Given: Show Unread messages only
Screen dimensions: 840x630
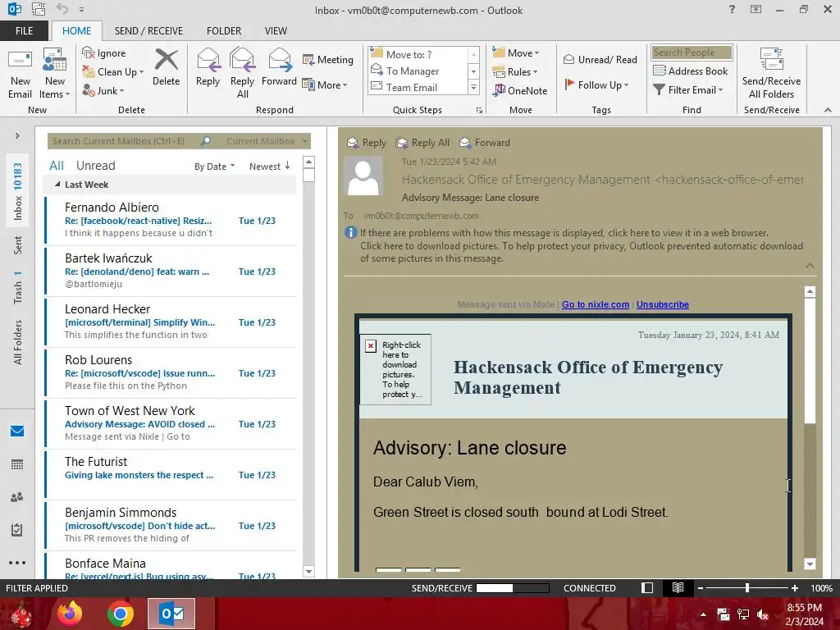Looking at the screenshot, I should click(95, 166).
